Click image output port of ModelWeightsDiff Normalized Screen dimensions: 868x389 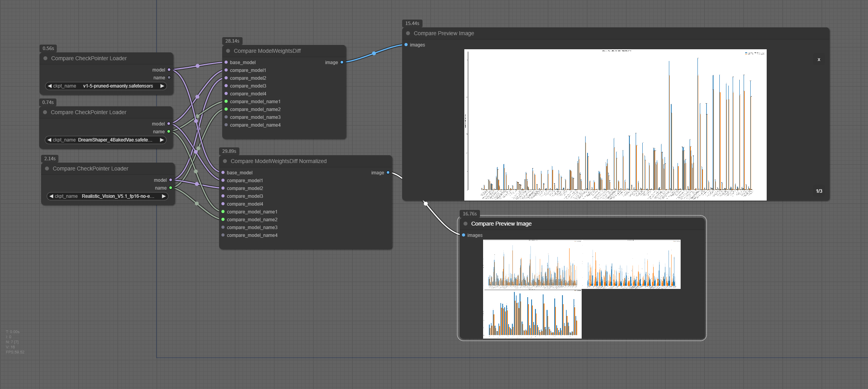pyautogui.click(x=388, y=172)
